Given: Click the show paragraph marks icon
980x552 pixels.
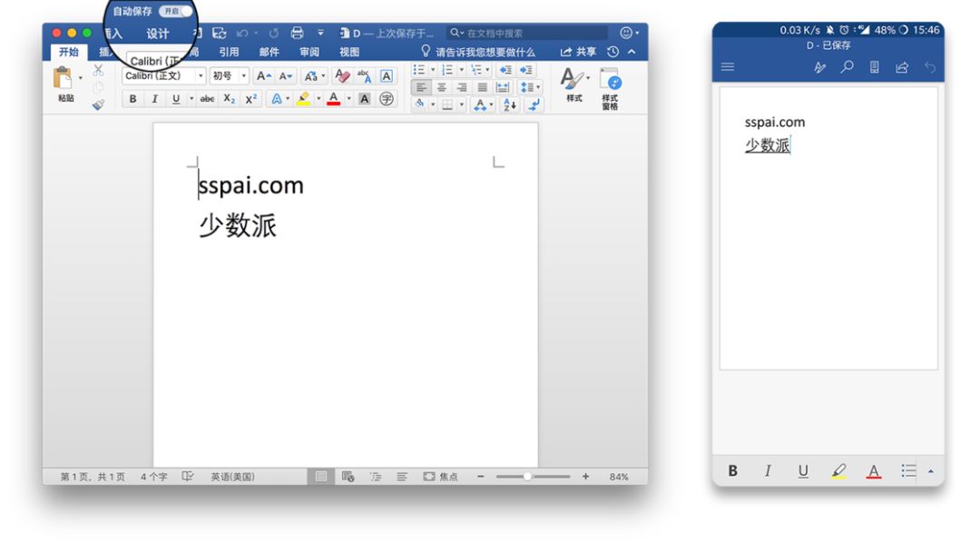Looking at the screenshot, I should coord(534,105).
